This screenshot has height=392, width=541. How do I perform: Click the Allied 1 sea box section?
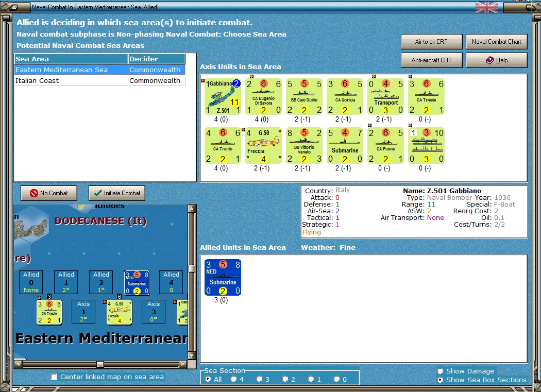66,282
